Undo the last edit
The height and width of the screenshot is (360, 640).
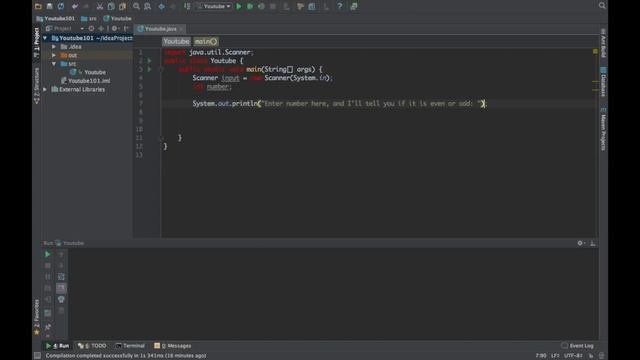pyautogui.click(x=75, y=6)
